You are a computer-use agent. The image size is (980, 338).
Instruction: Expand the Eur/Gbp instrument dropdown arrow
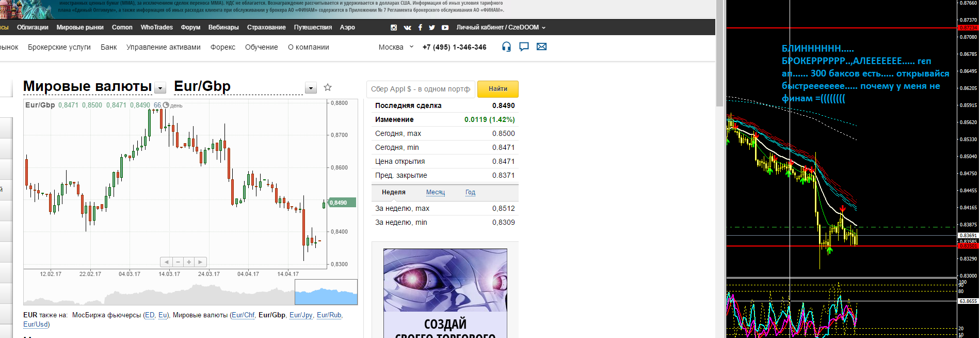click(x=311, y=88)
